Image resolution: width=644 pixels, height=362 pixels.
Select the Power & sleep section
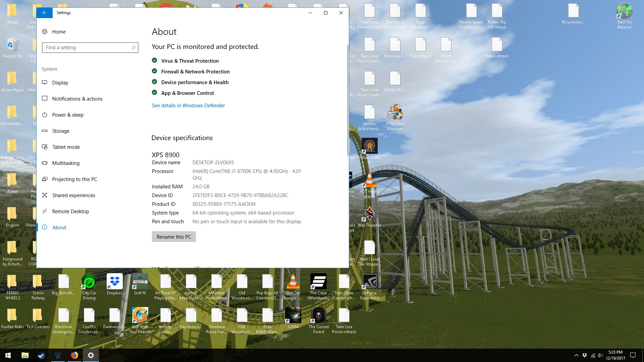click(68, 115)
